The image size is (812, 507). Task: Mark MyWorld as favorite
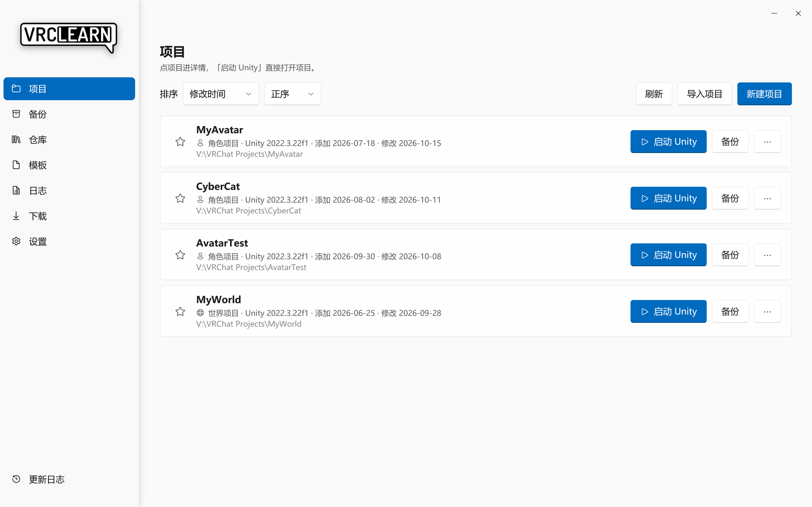click(x=180, y=312)
